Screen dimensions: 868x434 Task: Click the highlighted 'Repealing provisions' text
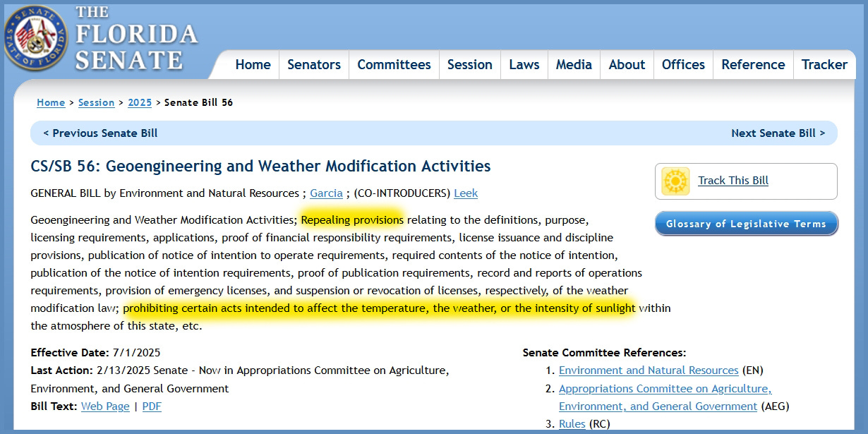coord(352,220)
